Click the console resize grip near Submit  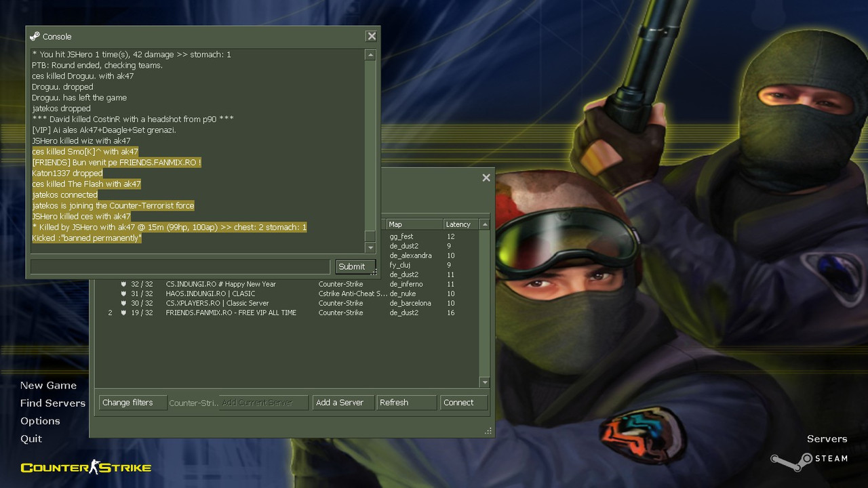(374, 272)
